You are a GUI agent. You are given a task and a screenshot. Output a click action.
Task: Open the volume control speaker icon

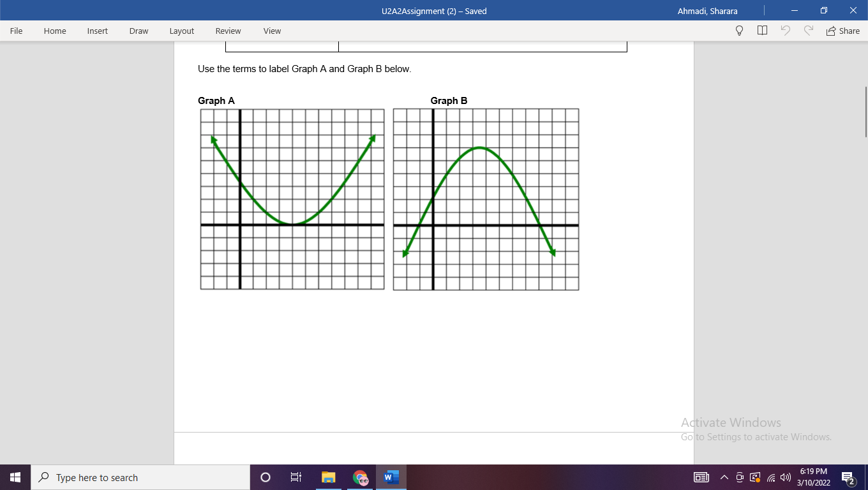point(786,477)
